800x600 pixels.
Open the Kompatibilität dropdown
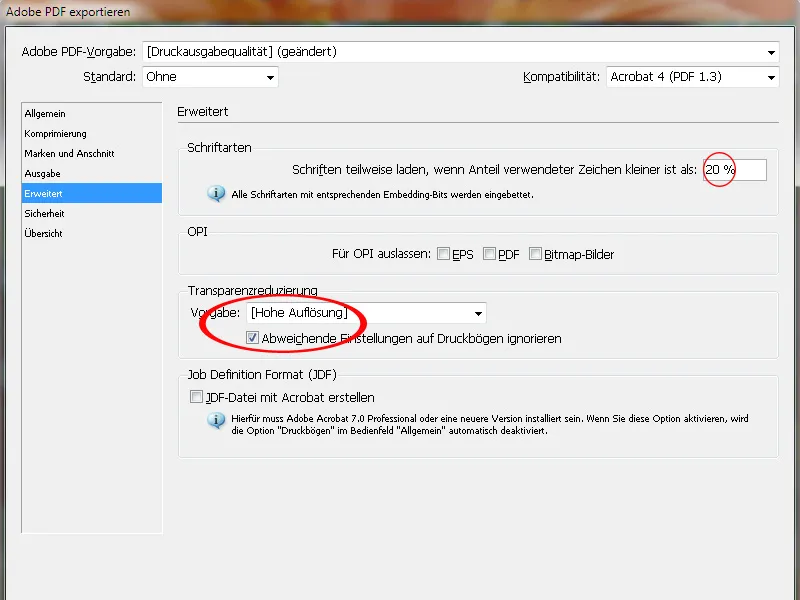click(769, 77)
